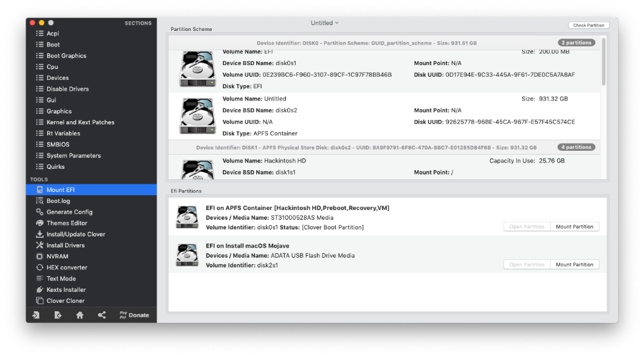Open Partition for Install macOS Mojave EFI
This screenshot has height=357, width=644.
pyautogui.click(x=527, y=265)
